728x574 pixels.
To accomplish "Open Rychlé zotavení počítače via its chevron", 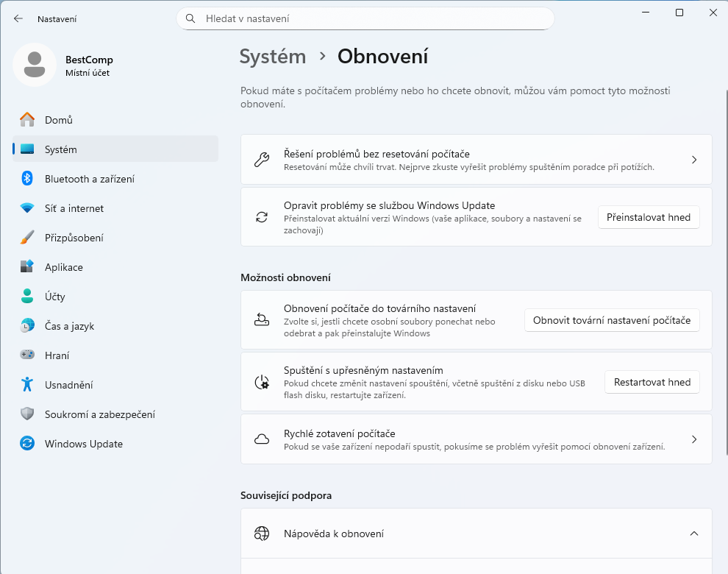I will [693, 439].
